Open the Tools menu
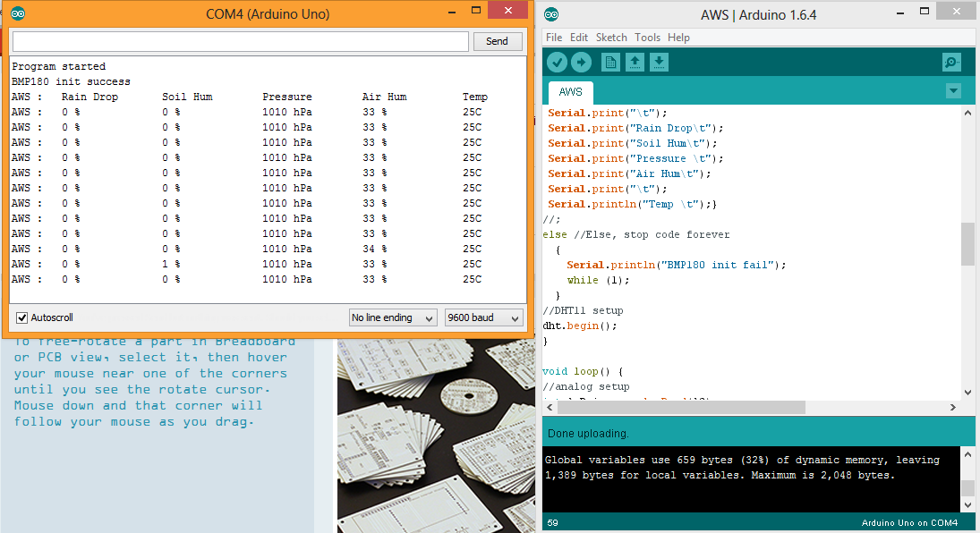Screen dimensions: 980x533 point(649,38)
